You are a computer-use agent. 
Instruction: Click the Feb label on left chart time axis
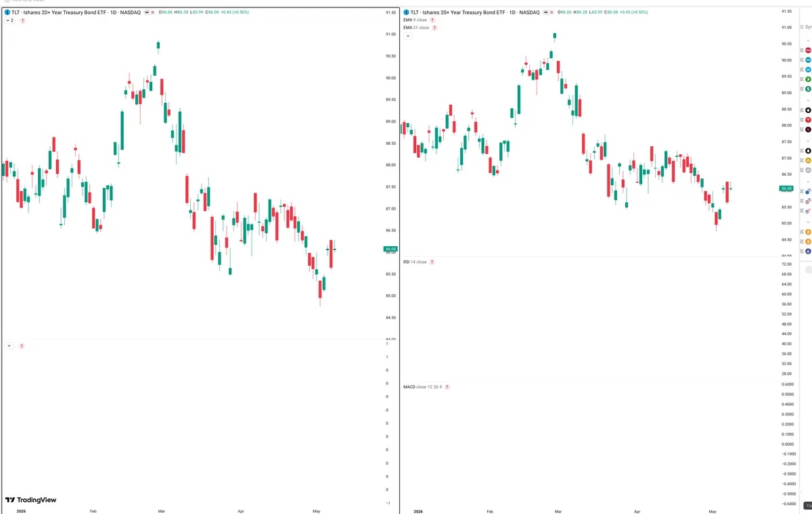coord(93,511)
